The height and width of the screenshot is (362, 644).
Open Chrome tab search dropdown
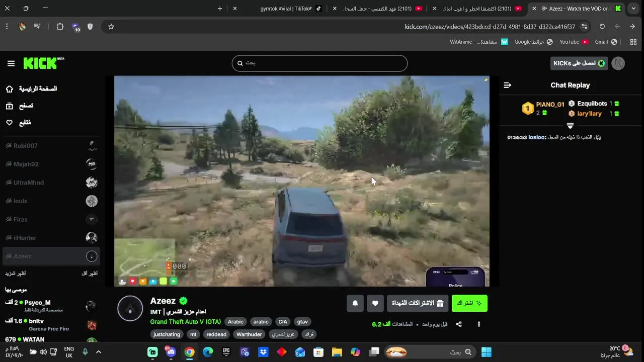click(x=633, y=9)
